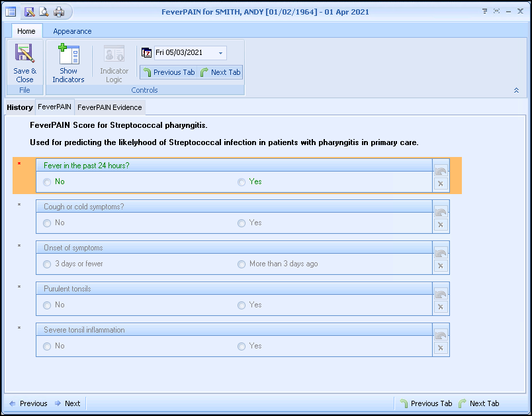Click the greyed Indicator Logic icon
Viewport: 532px width, 416px height.
pos(114,63)
